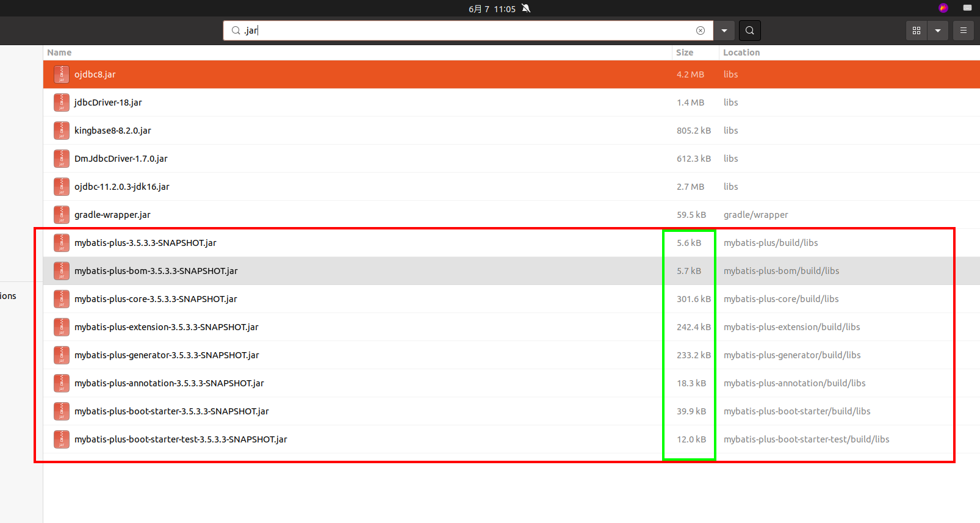The width and height of the screenshot is (980, 523).
Task: Click the jdbcDriver-18.jar file icon
Action: (62, 103)
